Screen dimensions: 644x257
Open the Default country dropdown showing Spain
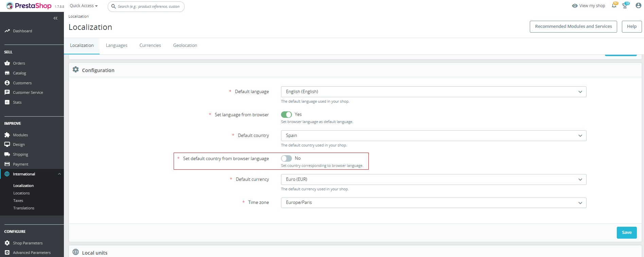click(433, 136)
